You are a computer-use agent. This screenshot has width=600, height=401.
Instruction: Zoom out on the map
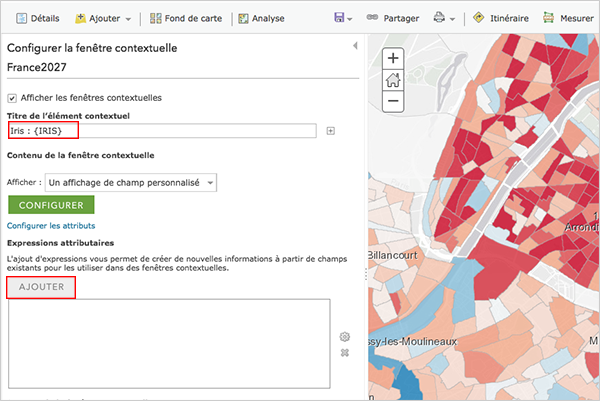393,101
